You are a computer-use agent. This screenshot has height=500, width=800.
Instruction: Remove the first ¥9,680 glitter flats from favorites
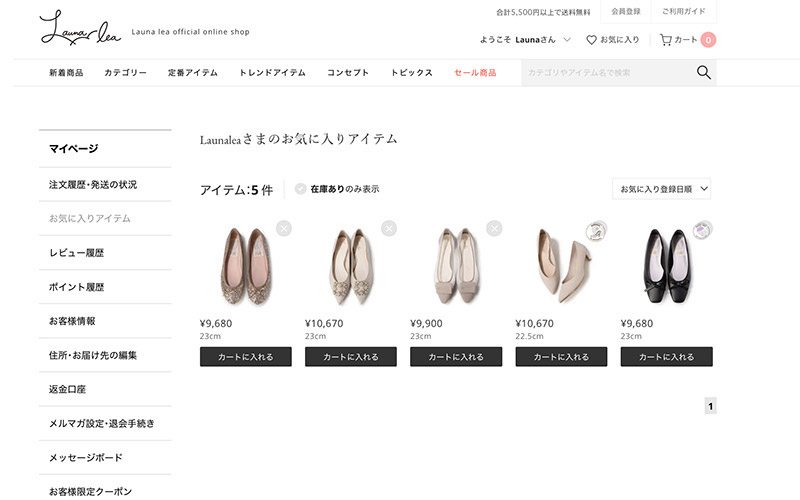284,228
